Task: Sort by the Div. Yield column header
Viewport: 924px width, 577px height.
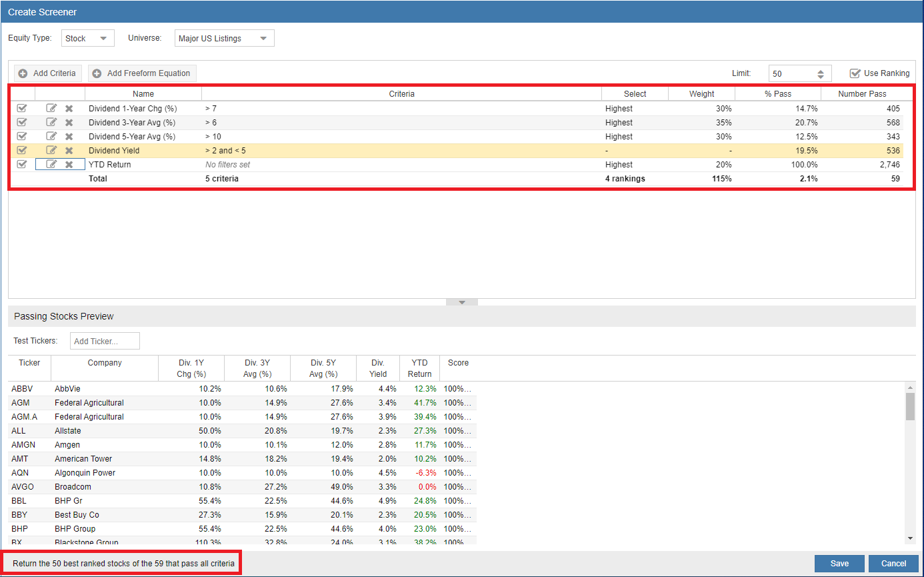Action: [x=378, y=368]
